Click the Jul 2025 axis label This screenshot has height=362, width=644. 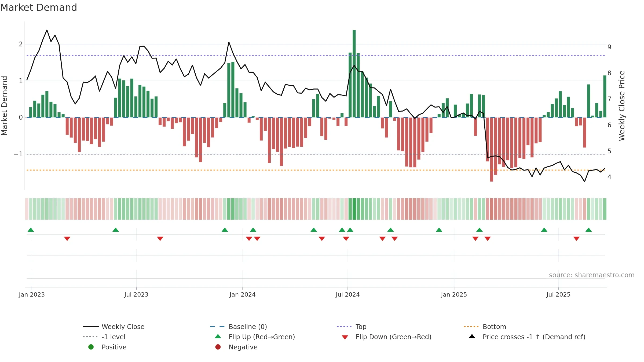pos(558,294)
